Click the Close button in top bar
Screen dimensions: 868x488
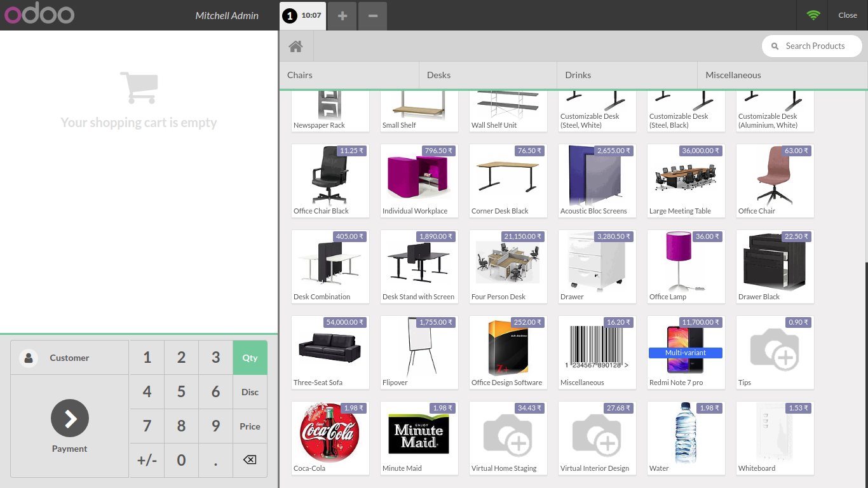(847, 15)
